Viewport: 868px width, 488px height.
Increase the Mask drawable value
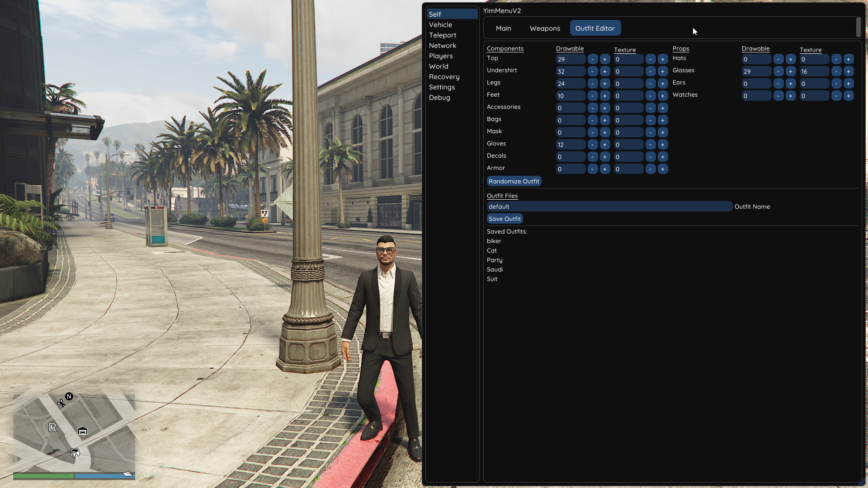tap(605, 132)
